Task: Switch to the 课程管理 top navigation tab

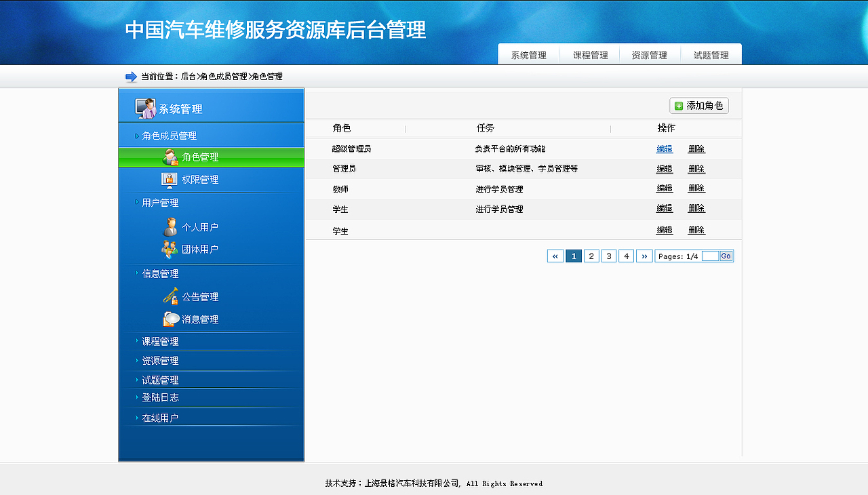Action: coord(590,55)
